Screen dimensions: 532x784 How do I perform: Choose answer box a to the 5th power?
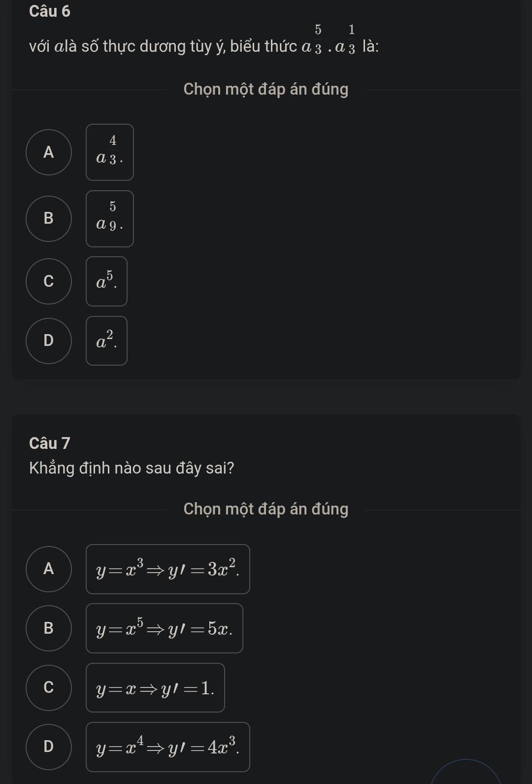(107, 281)
